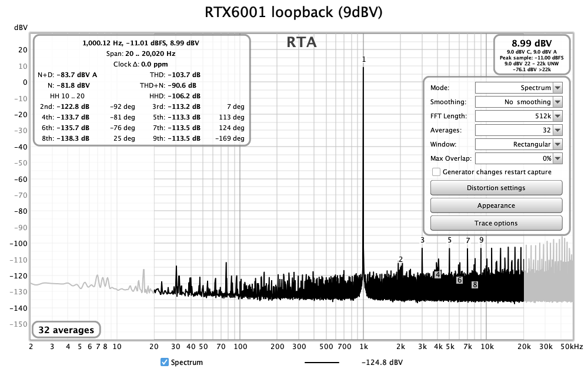Image resolution: width=588 pixels, height=372 pixels.
Task: Click the Spectrum legend trace line sample
Action: [322, 363]
